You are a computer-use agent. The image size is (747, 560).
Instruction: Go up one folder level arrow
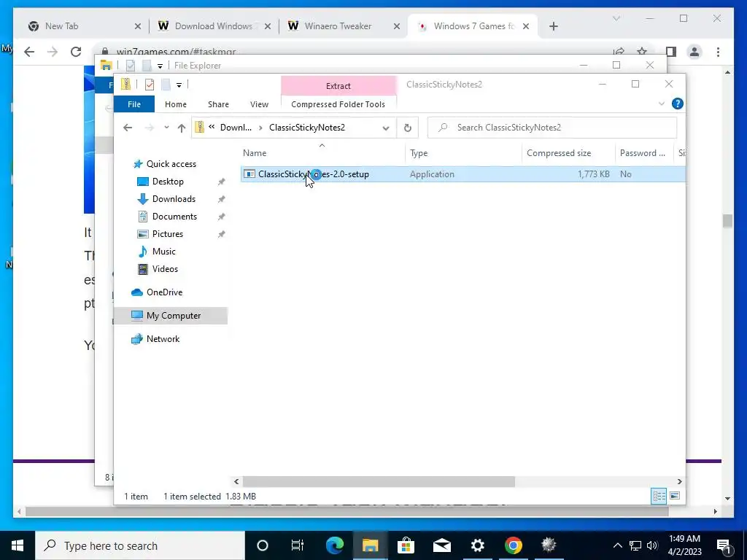pyautogui.click(x=182, y=128)
